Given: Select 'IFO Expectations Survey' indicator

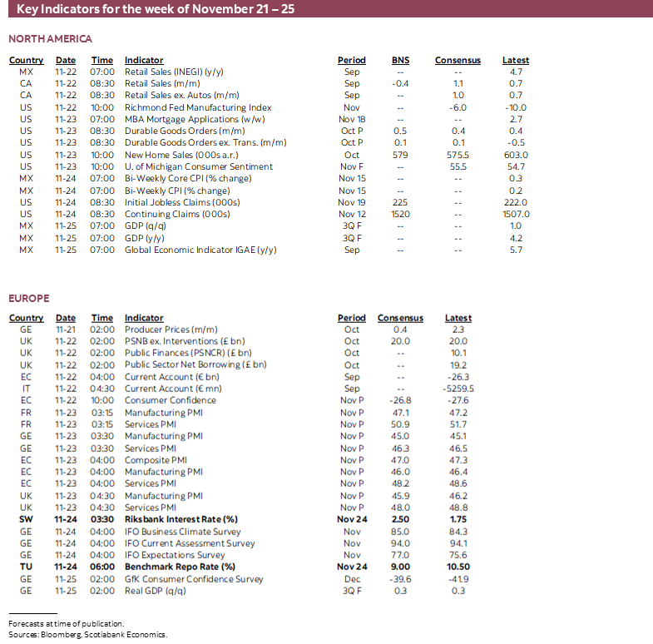Looking at the screenshot, I should pyautogui.click(x=175, y=555).
